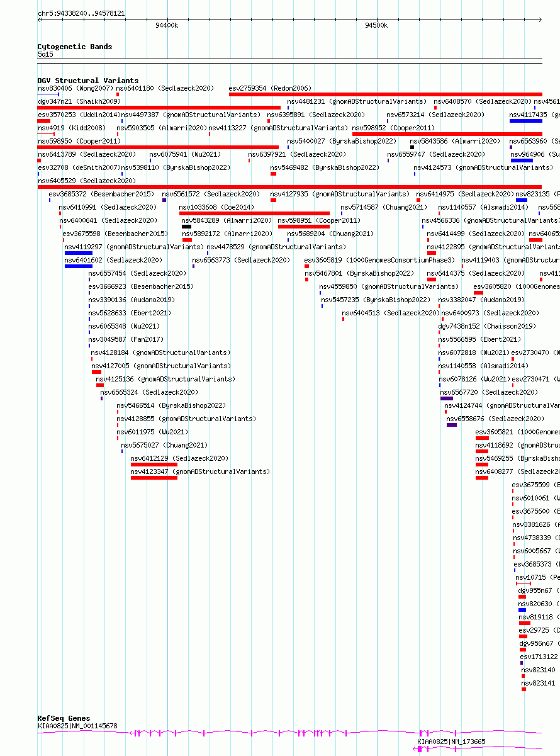Click label nsv830406 (Wong2007)

pyautogui.click(x=75, y=88)
